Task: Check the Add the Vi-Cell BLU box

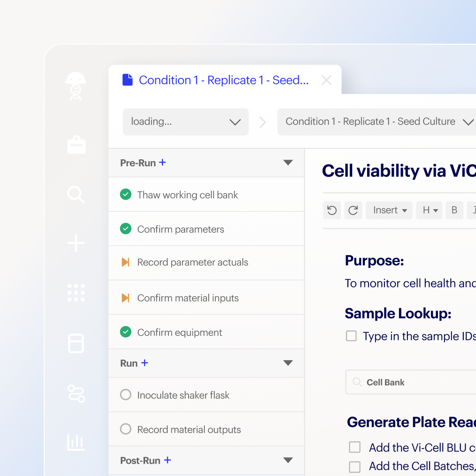Action: point(354,447)
